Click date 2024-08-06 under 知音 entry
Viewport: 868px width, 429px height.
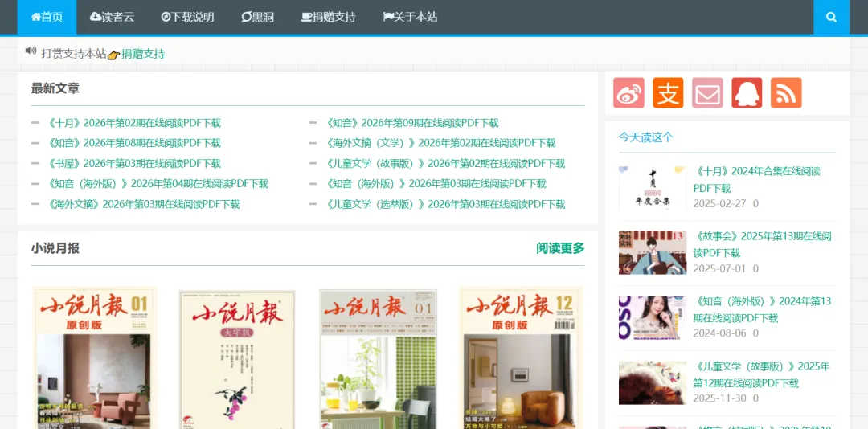point(719,333)
